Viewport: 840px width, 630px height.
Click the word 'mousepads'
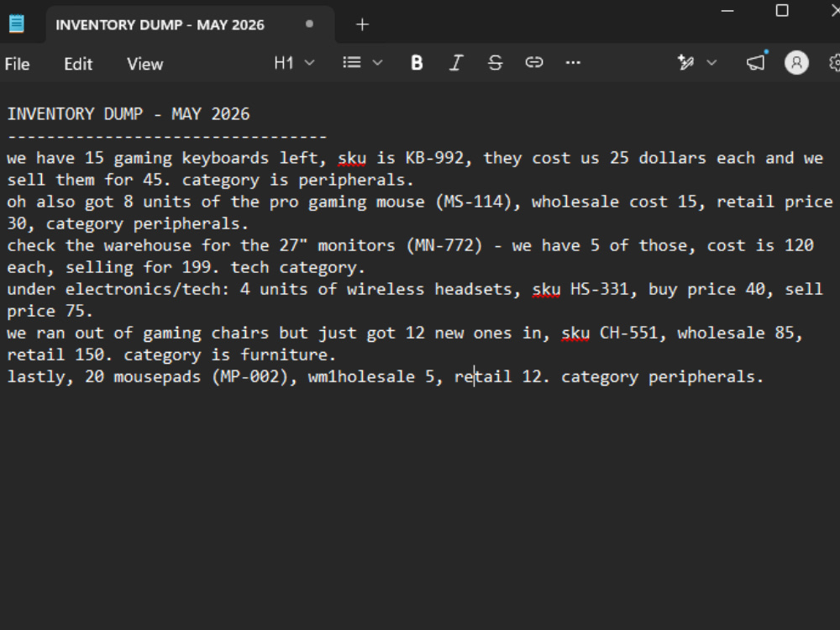click(157, 377)
